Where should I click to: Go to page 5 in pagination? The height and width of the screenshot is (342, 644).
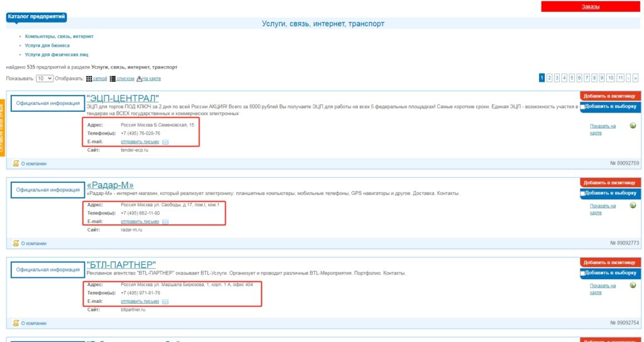(572, 78)
